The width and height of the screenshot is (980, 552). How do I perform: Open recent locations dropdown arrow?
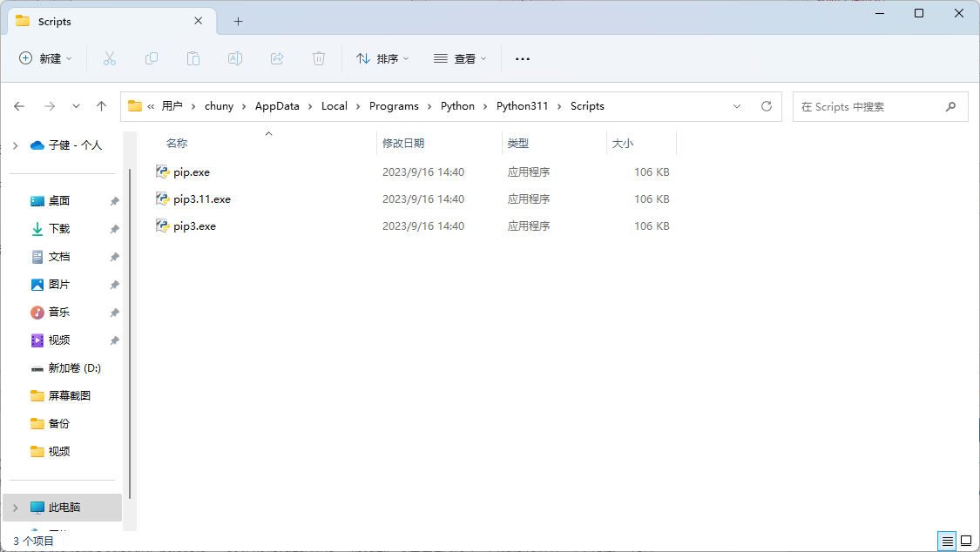point(76,106)
